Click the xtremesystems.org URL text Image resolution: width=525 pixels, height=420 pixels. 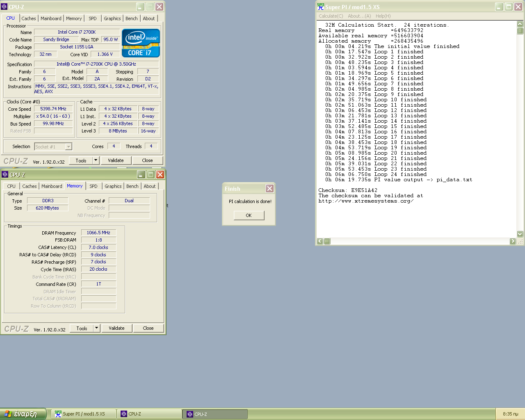(x=366, y=201)
